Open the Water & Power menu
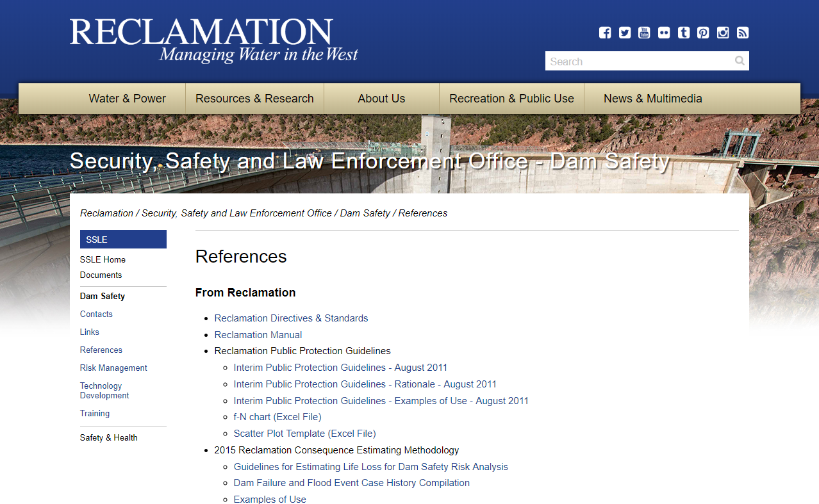This screenshot has width=819, height=504. click(127, 99)
